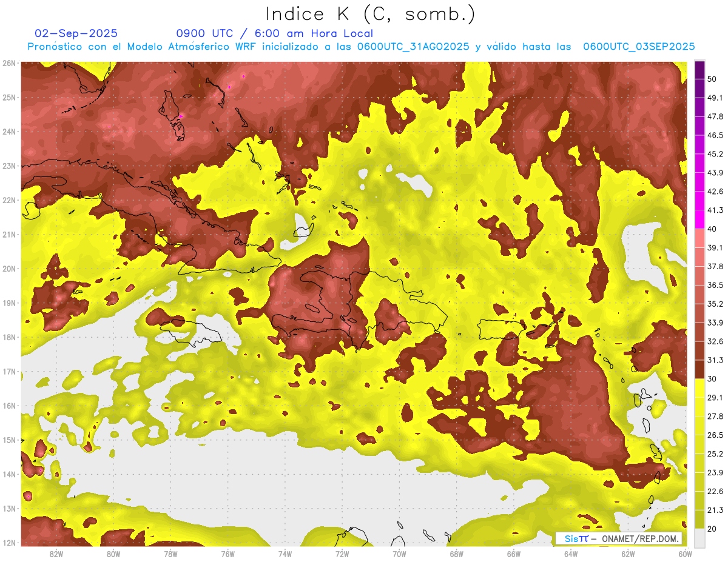
Task: Click the Puerto Rico island outline
Action: click(x=500, y=329)
